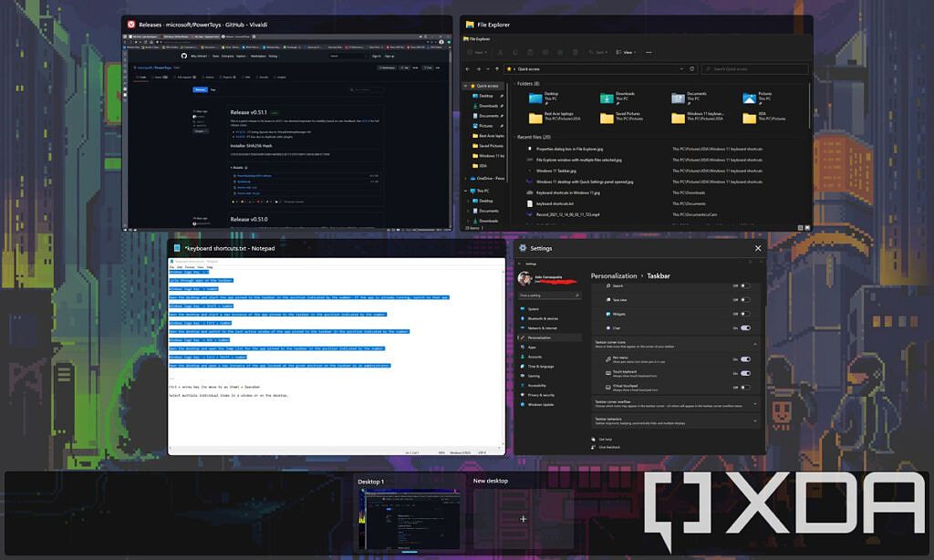Click the Cut icon in File Explorer toolbar

(500, 52)
